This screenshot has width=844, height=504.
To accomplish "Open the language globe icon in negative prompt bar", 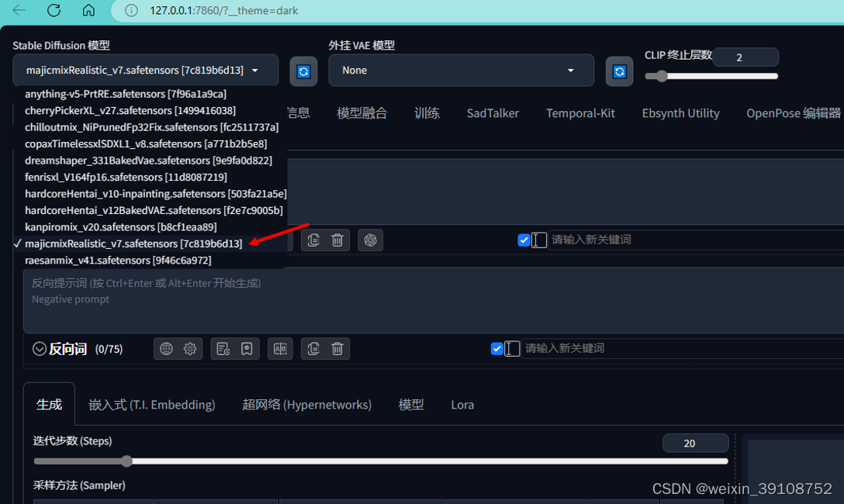I will [x=166, y=349].
